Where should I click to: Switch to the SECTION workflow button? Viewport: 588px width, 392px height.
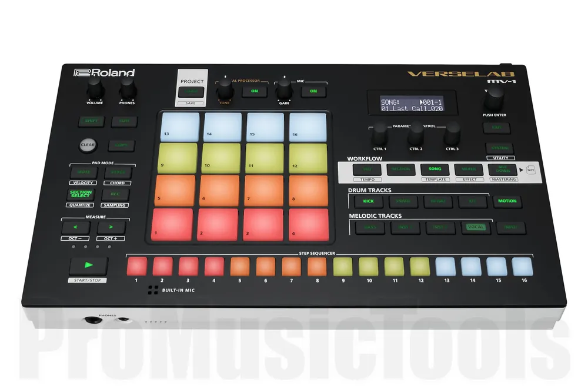coord(401,170)
